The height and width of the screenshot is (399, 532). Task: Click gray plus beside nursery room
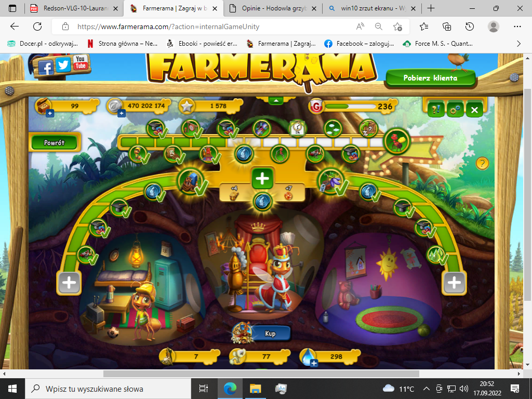pyautogui.click(x=454, y=283)
